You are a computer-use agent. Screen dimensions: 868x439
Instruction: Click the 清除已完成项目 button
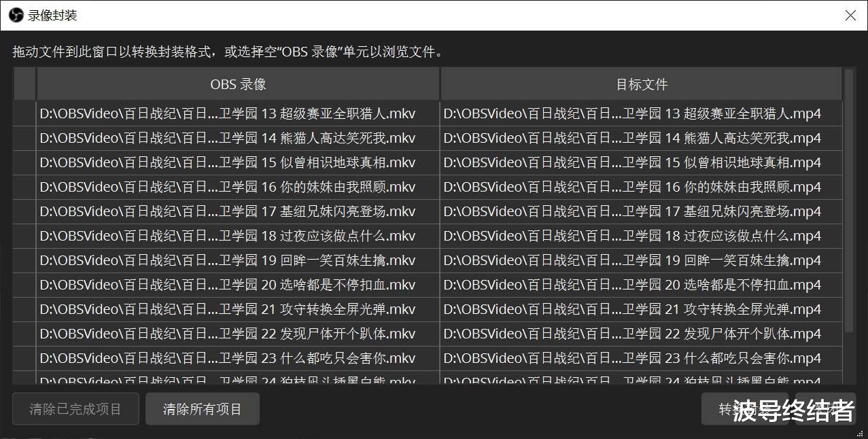click(x=75, y=409)
